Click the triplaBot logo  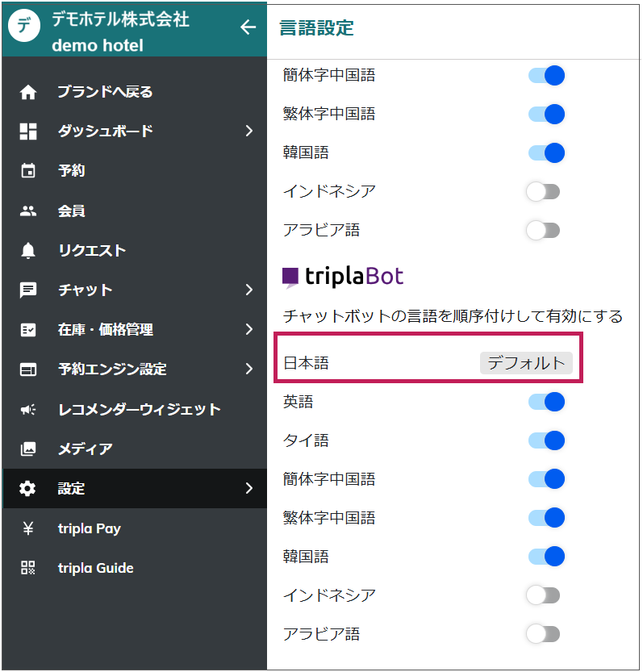(343, 277)
